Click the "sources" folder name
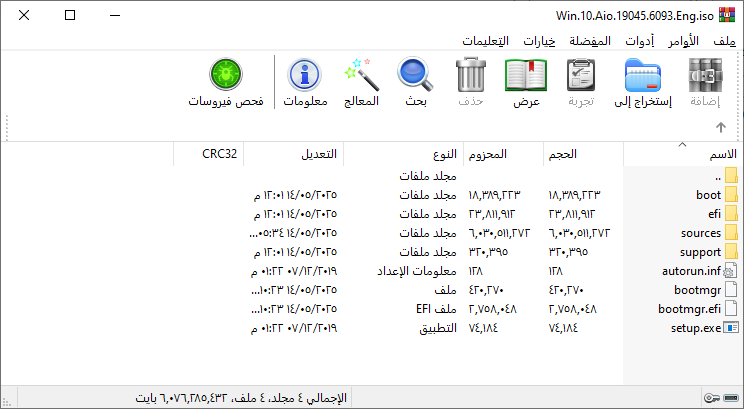The width and height of the screenshot is (744, 409). (701, 233)
